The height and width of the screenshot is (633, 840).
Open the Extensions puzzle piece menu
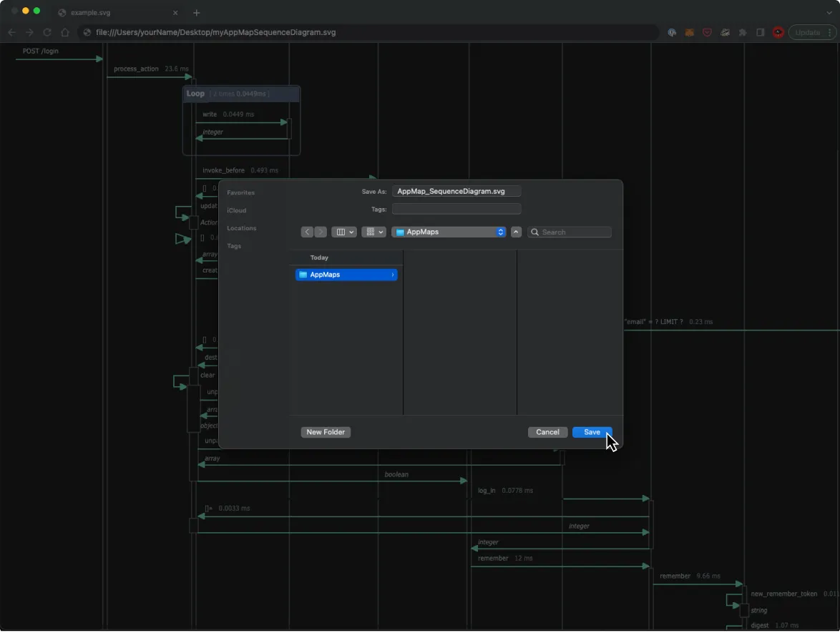[x=743, y=32]
